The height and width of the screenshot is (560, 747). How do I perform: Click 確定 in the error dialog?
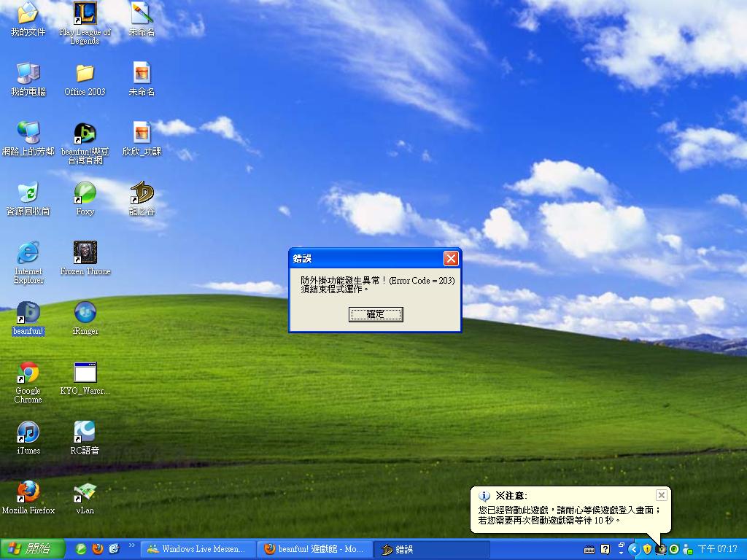point(376,314)
